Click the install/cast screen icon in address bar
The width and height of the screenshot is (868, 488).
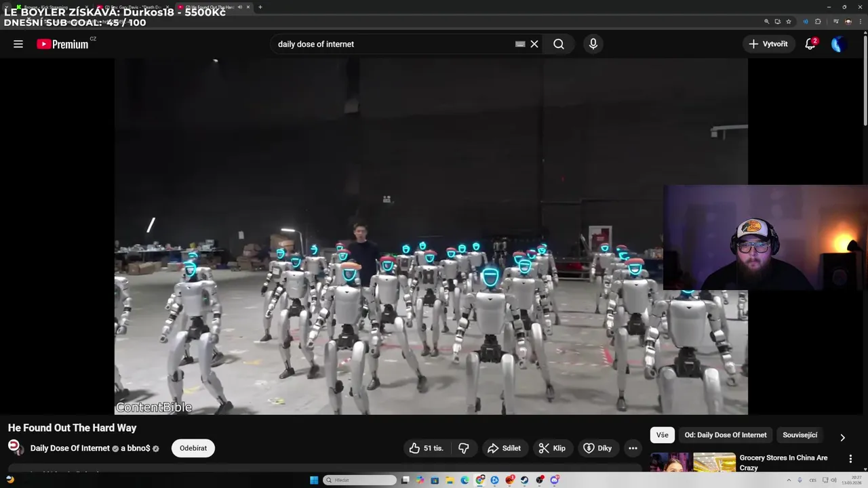click(778, 22)
